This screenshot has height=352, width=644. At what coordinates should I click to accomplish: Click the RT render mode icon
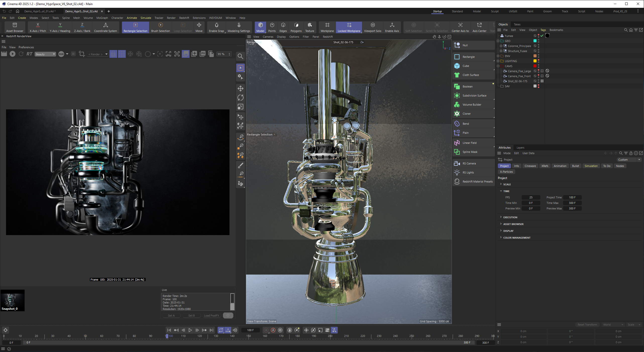29,54
